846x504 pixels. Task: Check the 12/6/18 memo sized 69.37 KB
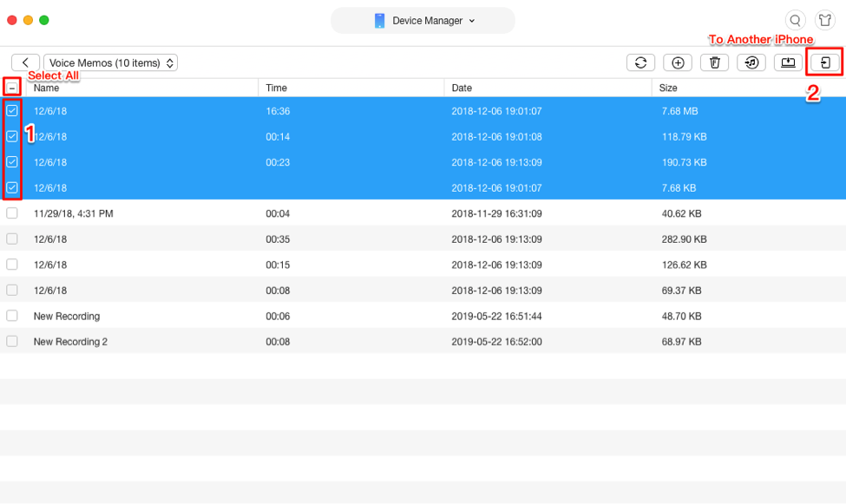pos(12,291)
